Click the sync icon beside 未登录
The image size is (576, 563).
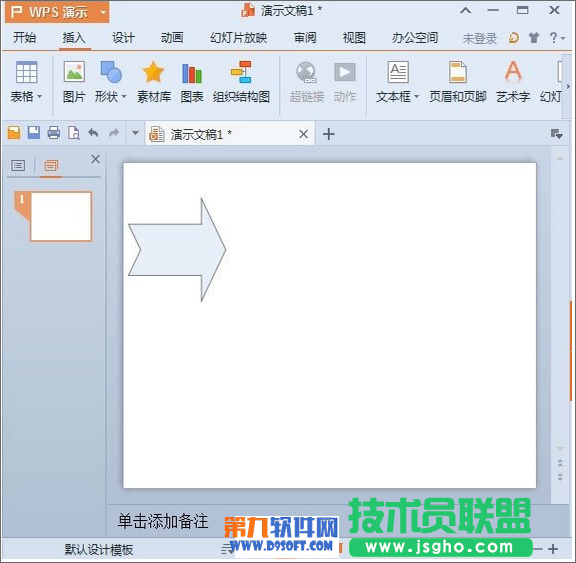(514, 37)
